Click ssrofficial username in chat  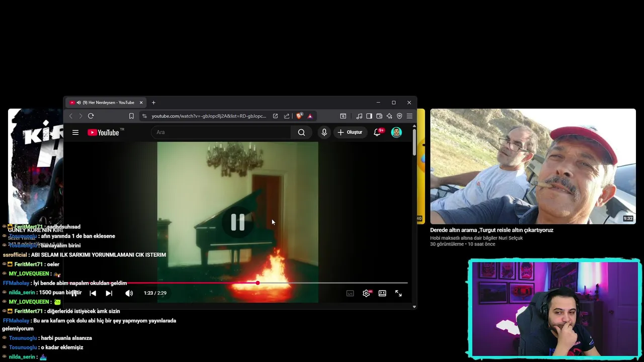(15, 255)
